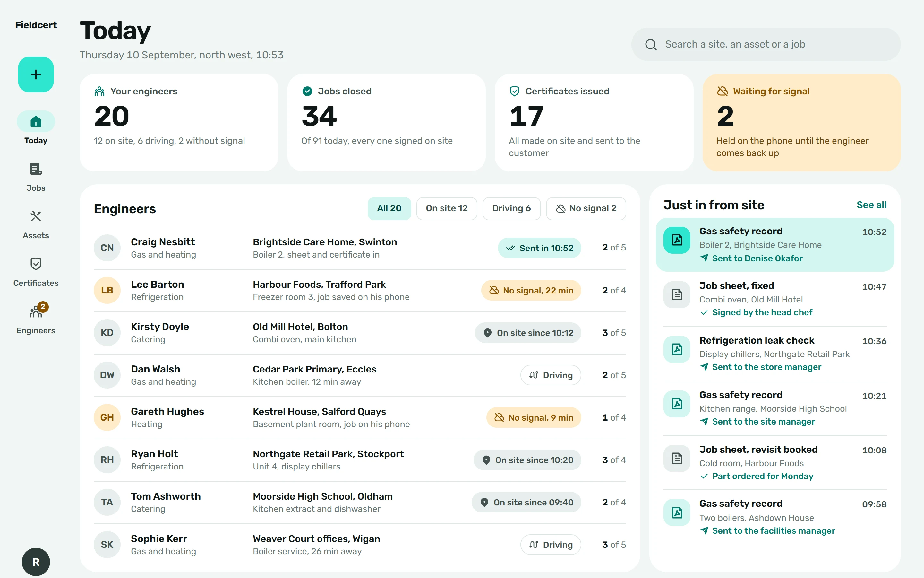Image resolution: width=924 pixels, height=578 pixels.
Task: Click Old Mill Hotel, Bolton
Action: (x=301, y=327)
